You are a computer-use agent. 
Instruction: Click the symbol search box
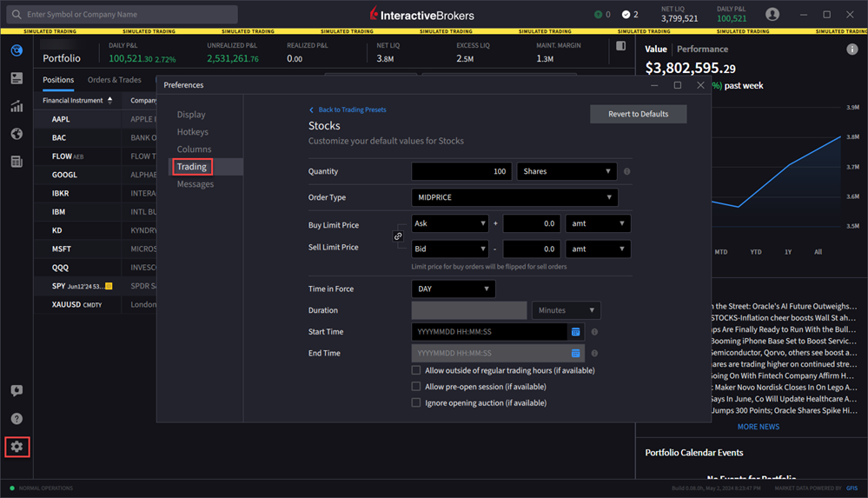[123, 15]
